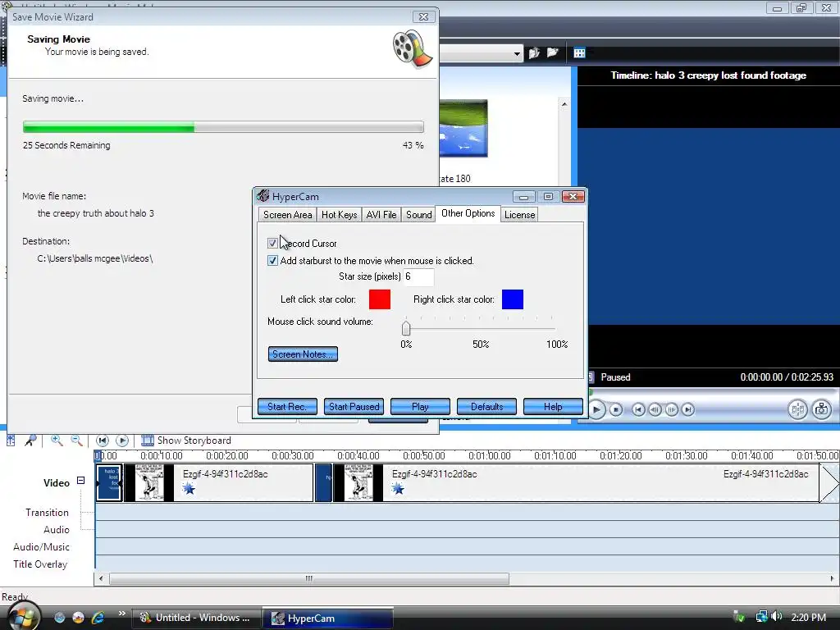The image size is (840, 630).
Task: Uncheck Add starburst when mouse is clicked
Action: coord(272,261)
